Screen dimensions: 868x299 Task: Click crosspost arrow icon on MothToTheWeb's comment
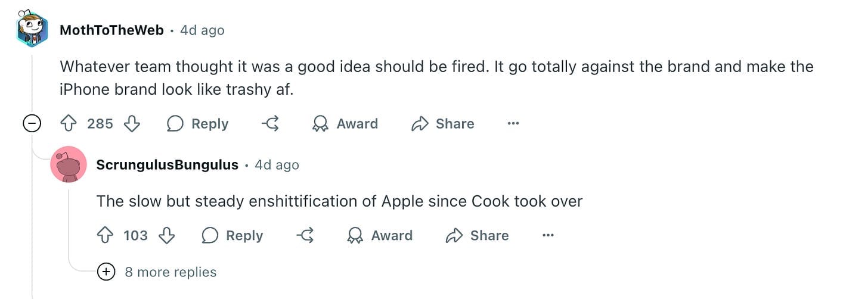click(x=271, y=124)
